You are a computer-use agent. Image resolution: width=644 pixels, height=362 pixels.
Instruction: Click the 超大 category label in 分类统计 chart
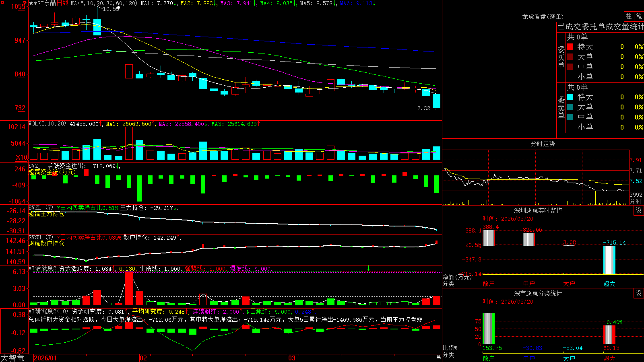609,358
